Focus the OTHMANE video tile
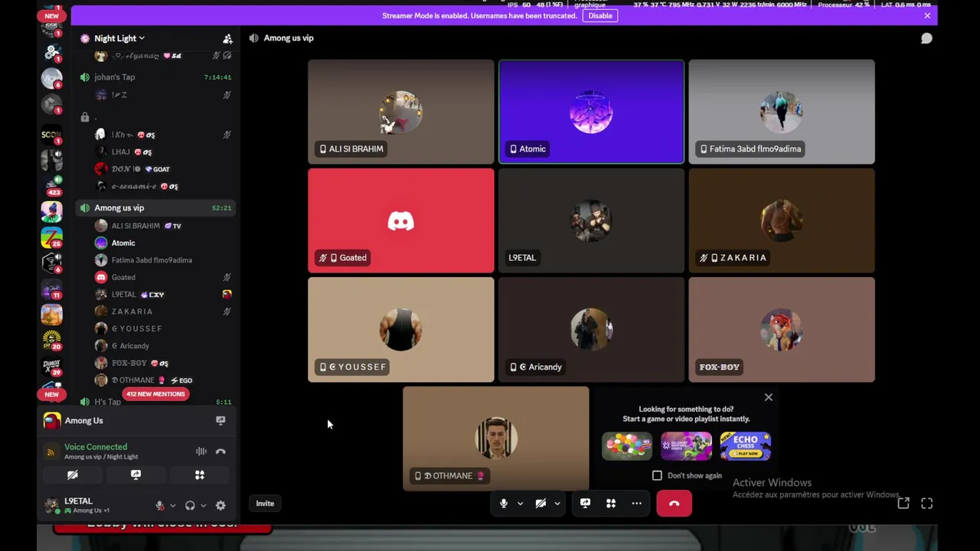 point(496,439)
